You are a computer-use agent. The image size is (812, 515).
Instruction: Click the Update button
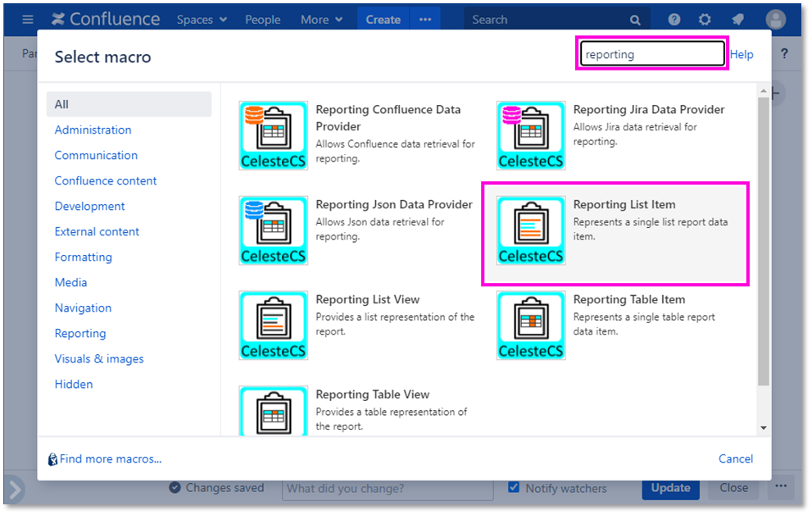[x=670, y=488]
